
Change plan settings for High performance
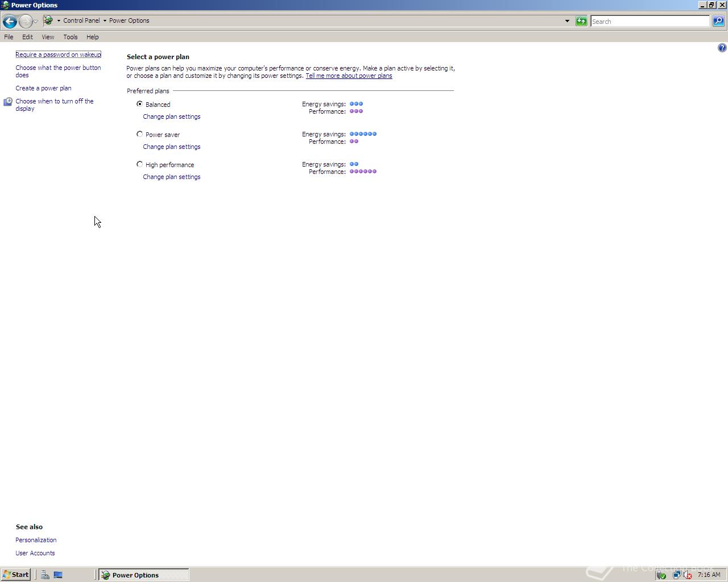pyautogui.click(x=172, y=177)
